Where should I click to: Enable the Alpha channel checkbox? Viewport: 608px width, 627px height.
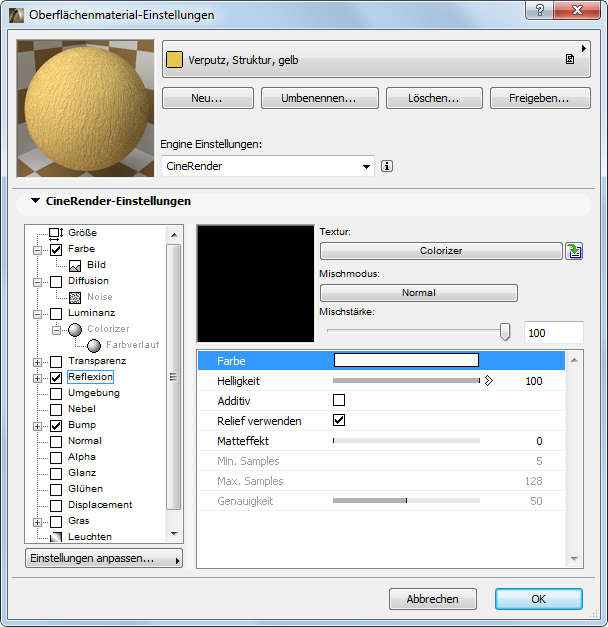[x=56, y=458]
